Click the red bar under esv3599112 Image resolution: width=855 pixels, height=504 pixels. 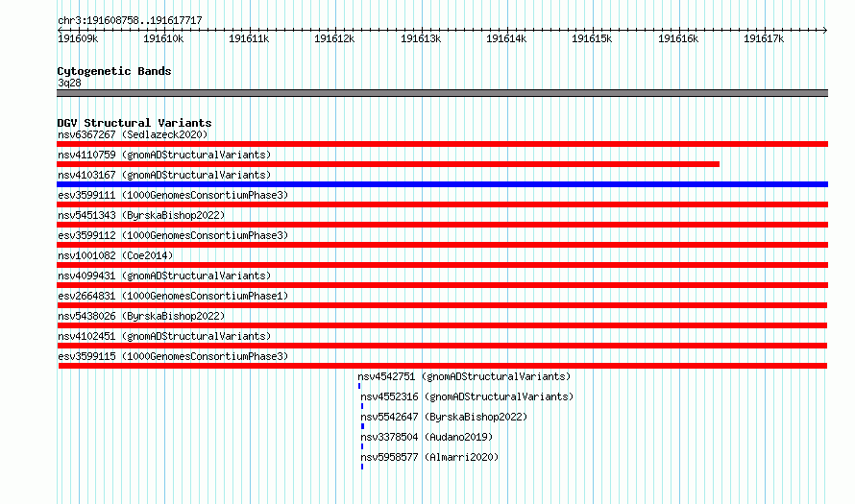click(x=442, y=245)
